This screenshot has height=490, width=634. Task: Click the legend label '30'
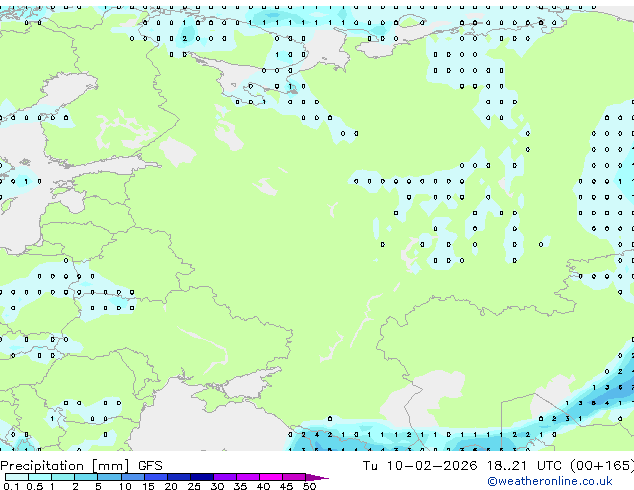217,486
